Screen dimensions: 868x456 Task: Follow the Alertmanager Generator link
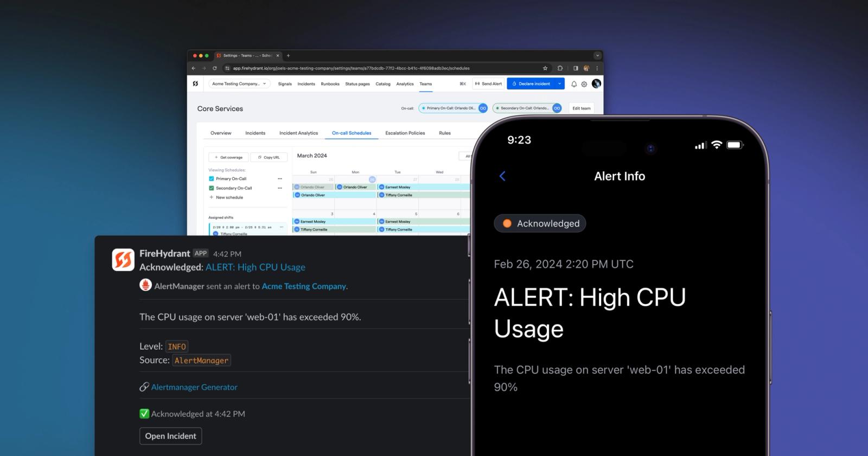tap(194, 387)
